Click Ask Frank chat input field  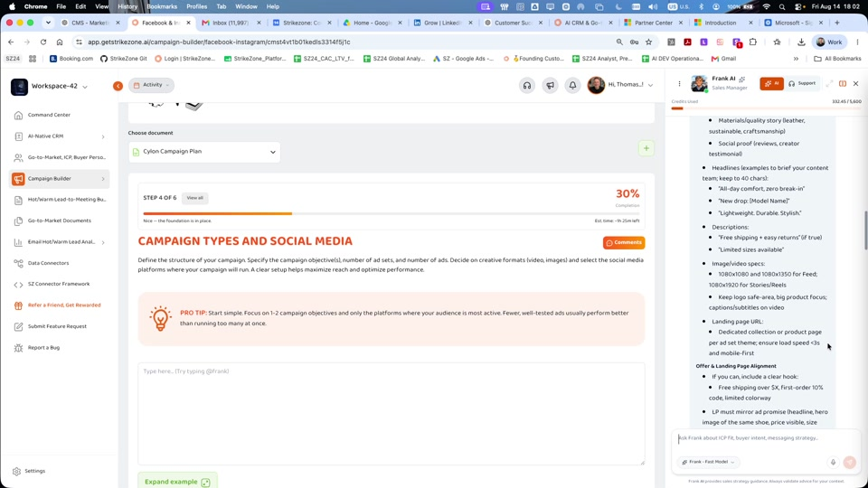(x=764, y=438)
